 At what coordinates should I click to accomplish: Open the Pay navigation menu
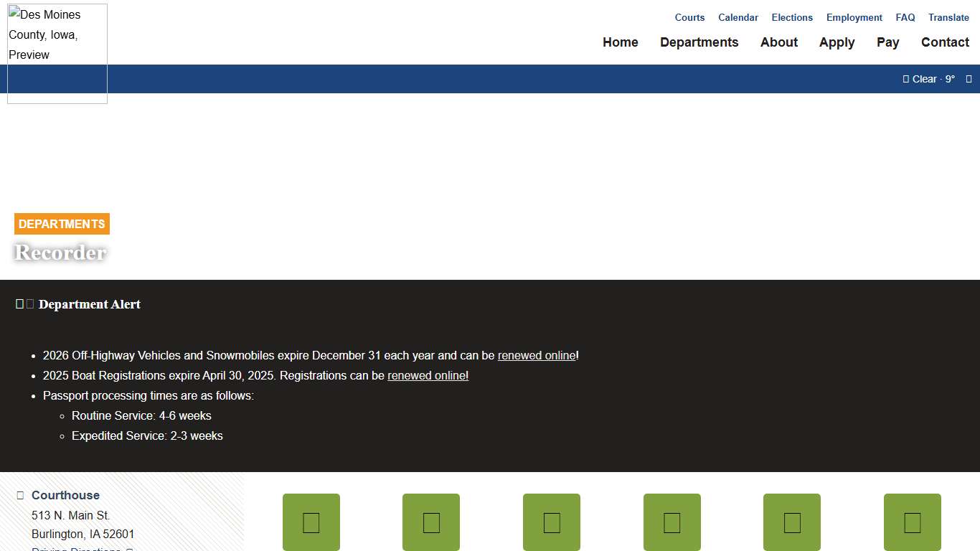pyautogui.click(x=887, y=42)
